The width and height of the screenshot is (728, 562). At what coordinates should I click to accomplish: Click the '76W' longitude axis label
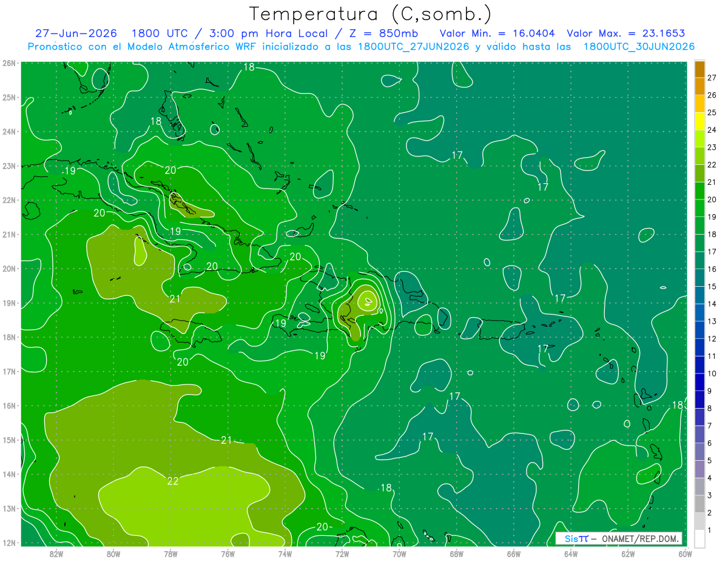coord(227,554)
